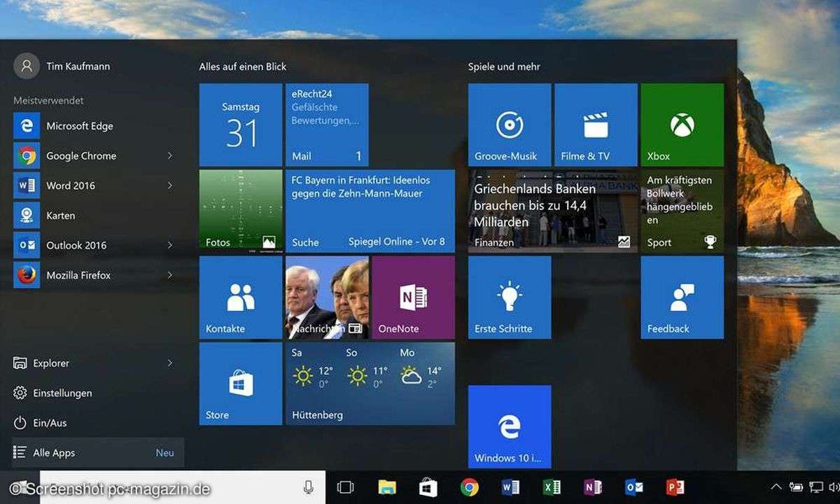The width and height of the screenshot is (840, 504).
Task: Open the Suche tile with FC Bayern headline
Action: [x=370, y=211]
